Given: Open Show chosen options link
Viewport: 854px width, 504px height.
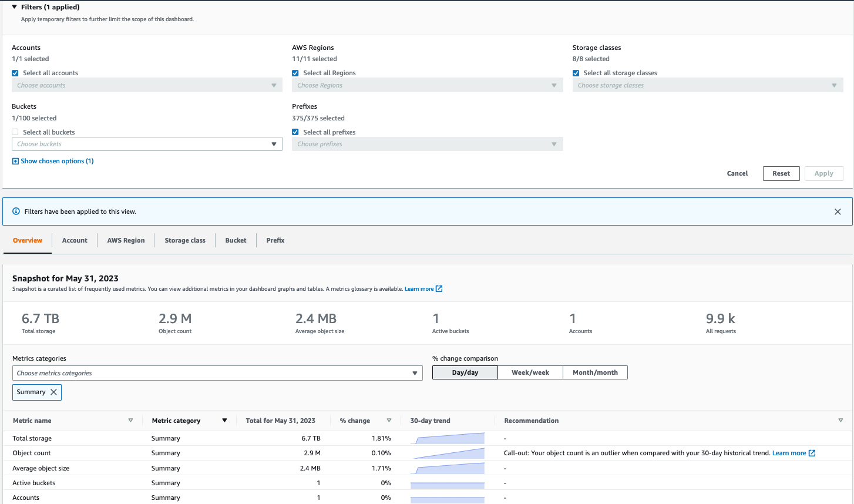Looking at the screenshot, I should pos(53,160).
